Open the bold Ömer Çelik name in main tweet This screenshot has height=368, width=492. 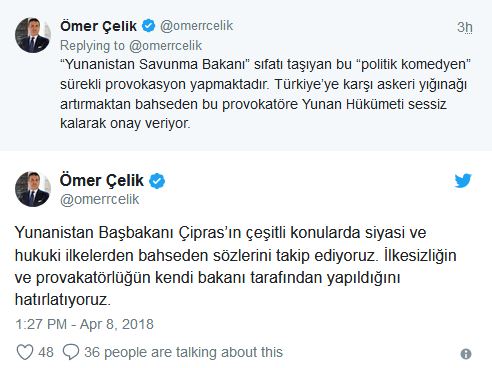point(102,181)
